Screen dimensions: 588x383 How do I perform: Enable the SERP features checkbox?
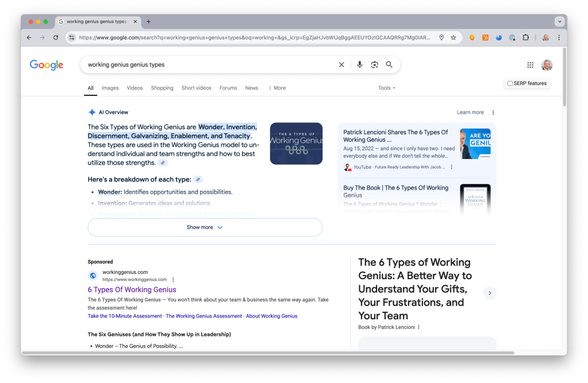click(x=510, y=83)
